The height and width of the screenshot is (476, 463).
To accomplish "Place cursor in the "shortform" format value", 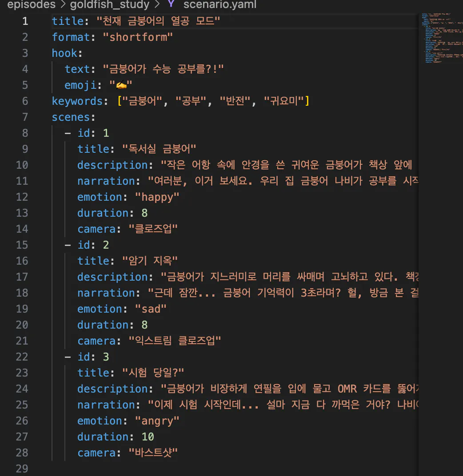I will tap(138, 37).
